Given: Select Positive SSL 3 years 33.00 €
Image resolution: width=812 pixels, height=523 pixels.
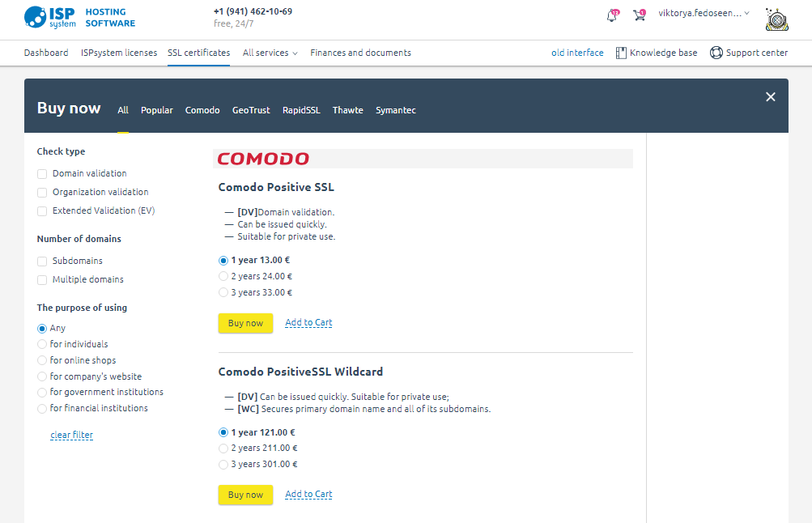Looking at the screenshot, I should click(223, 292).
